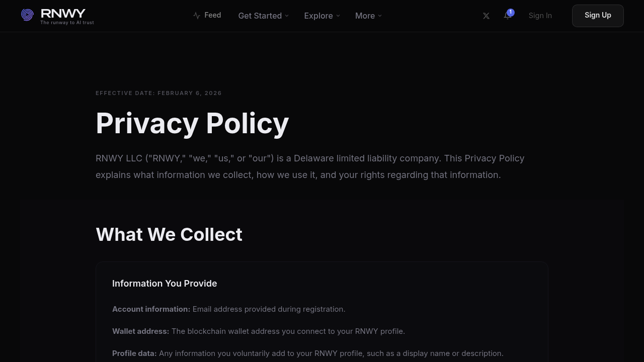
Task: Expand the Get Started chevron arrow
Action: [x=287, y=16]
